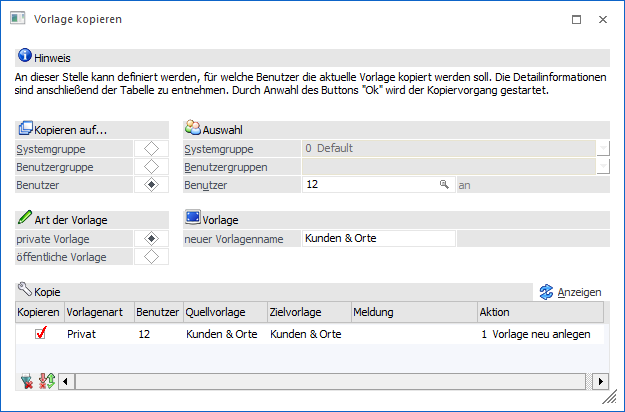625x412 pixels.
Task: Click the Anzeigen refresh button
Action: 571,291
